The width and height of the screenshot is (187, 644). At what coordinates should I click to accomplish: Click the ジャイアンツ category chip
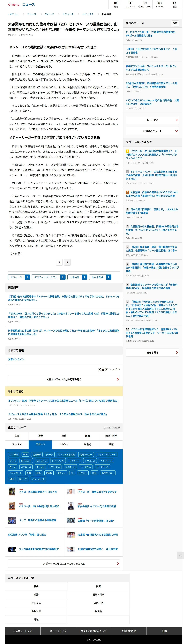(x=58, y=461)
